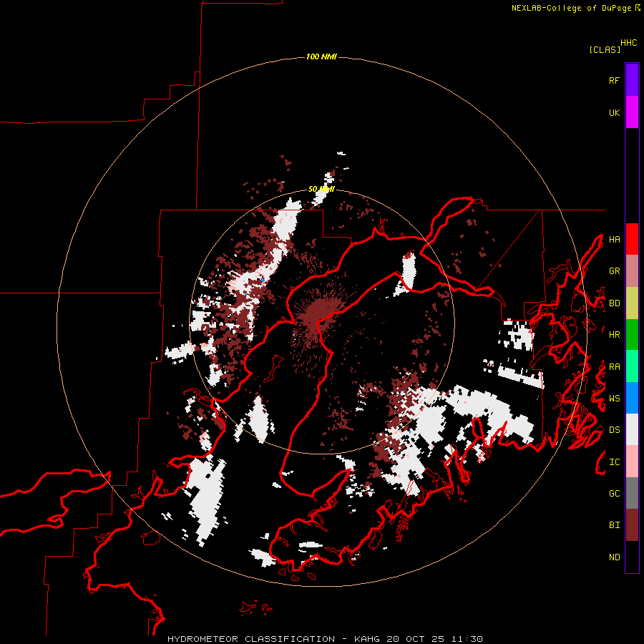Click the ND legend label
This screenshot has width=644, height=644.
[614, 557]
